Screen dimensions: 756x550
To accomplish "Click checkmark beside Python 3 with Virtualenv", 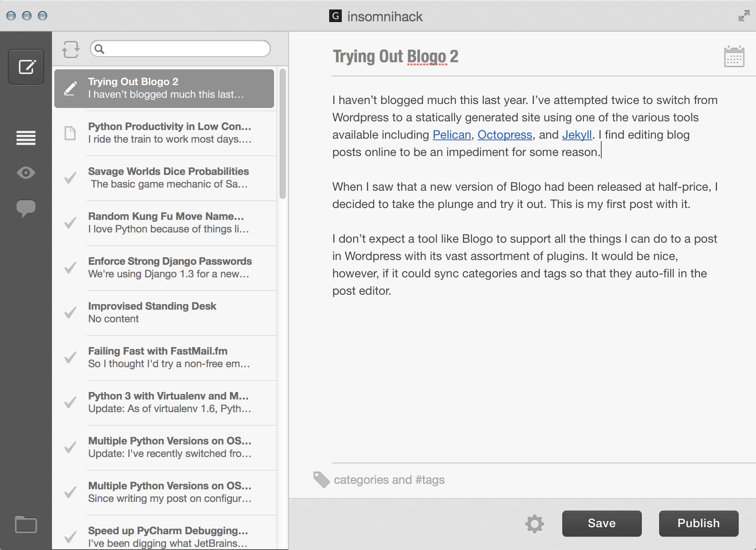I will coord(70,402).
